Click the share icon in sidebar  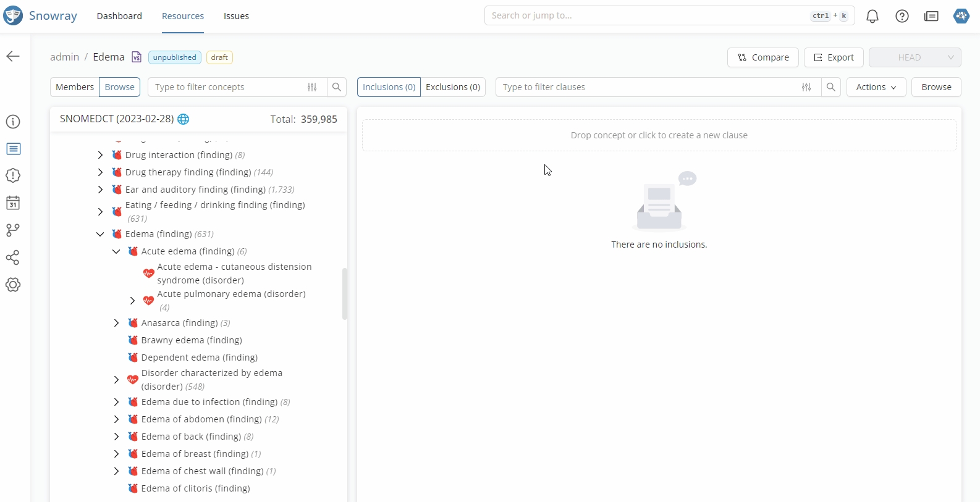point(13,257)
